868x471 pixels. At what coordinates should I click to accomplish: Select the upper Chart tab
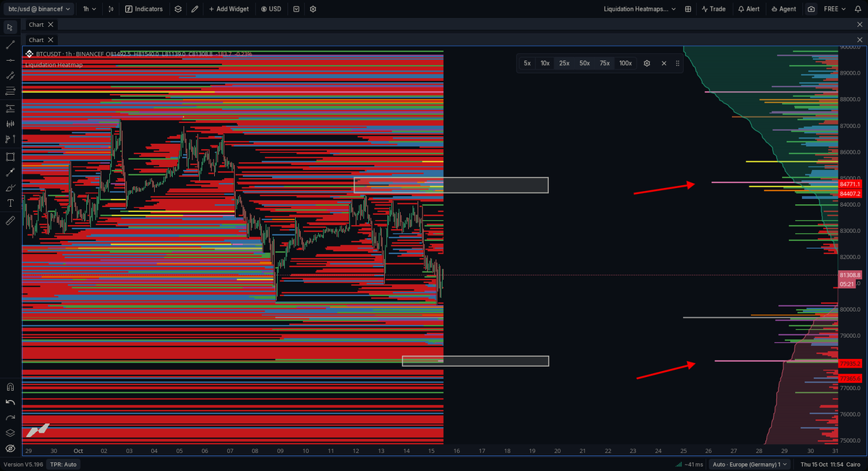(36, 25)
